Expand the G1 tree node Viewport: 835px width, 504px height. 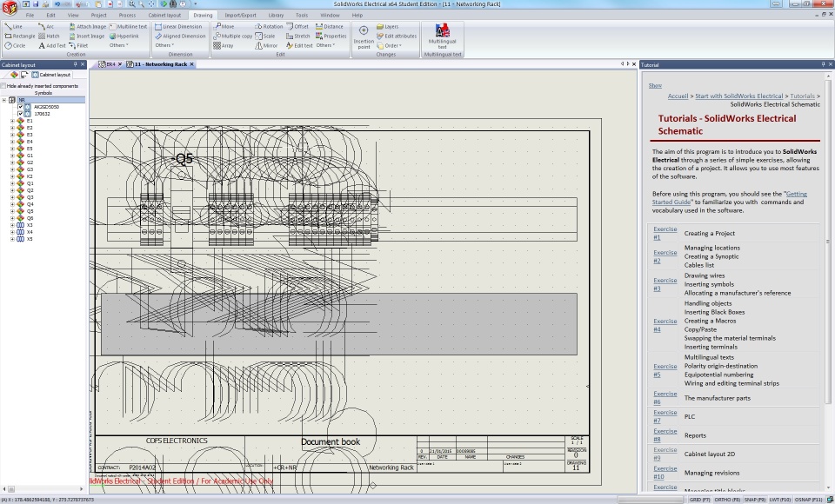[12, 156]
